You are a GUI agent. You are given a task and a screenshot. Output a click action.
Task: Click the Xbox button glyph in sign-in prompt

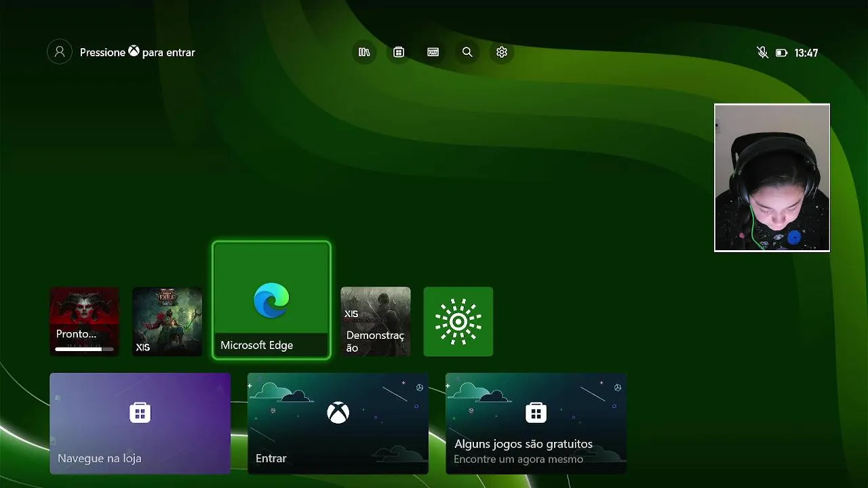coord(134,52)
